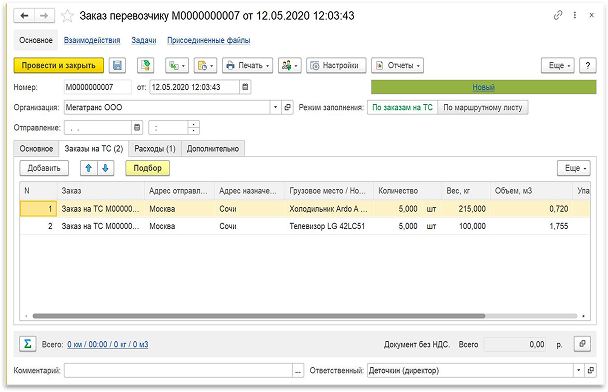The height and width of the screenshot is (392, 608).
Task: Open comment editor with ellipsis button
Action: click(x=298, y=370)
